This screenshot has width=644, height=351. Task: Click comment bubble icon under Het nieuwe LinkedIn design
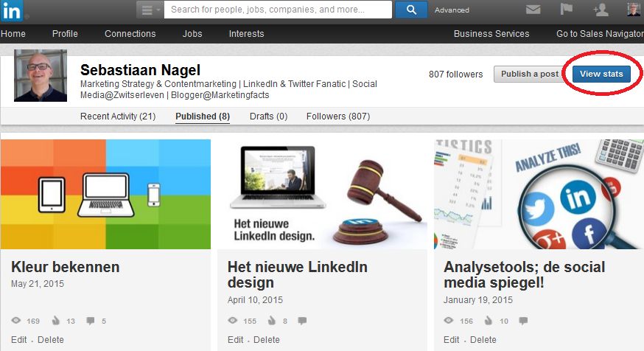click(302, 321)
